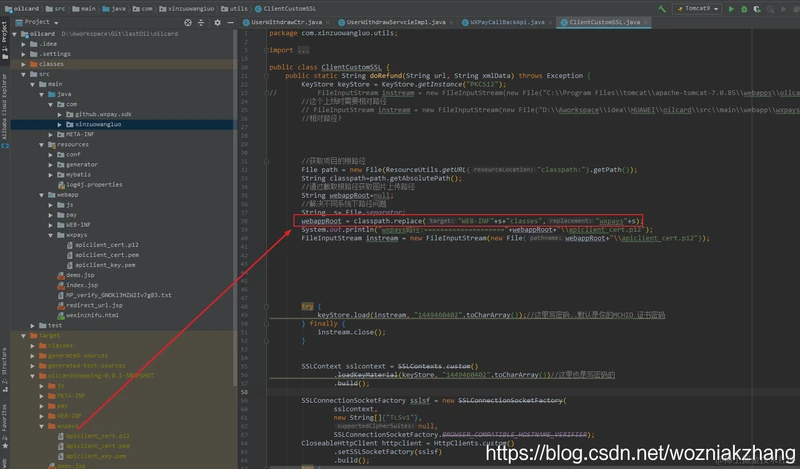Image resolution: width=800 pixels, height=469 pixels.
Task: Close the UserWithdrawServcieImpl.java tab
Action: (x=452, y=22)
